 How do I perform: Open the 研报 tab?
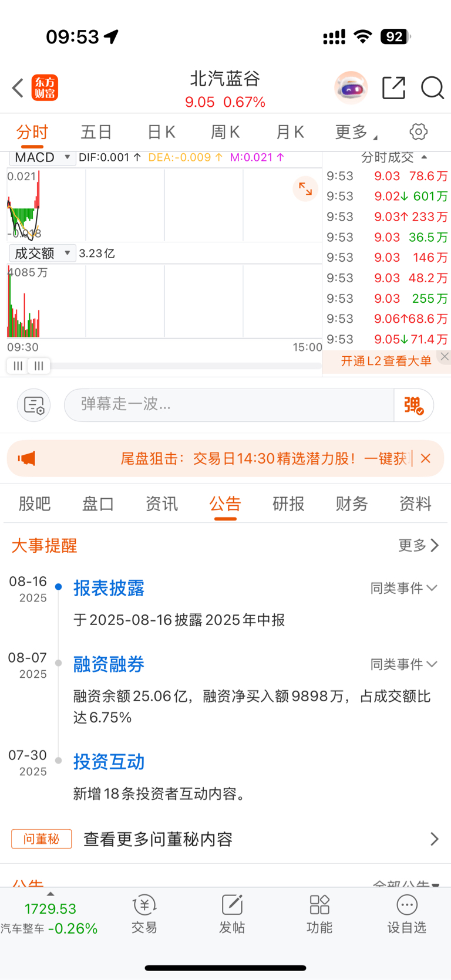point(288,503)
